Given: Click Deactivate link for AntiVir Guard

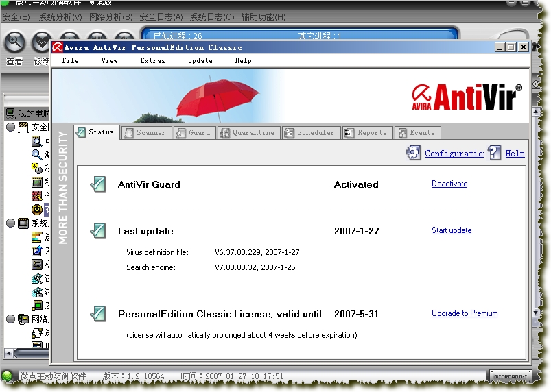Looking at the screenshot, I should 449,184.
